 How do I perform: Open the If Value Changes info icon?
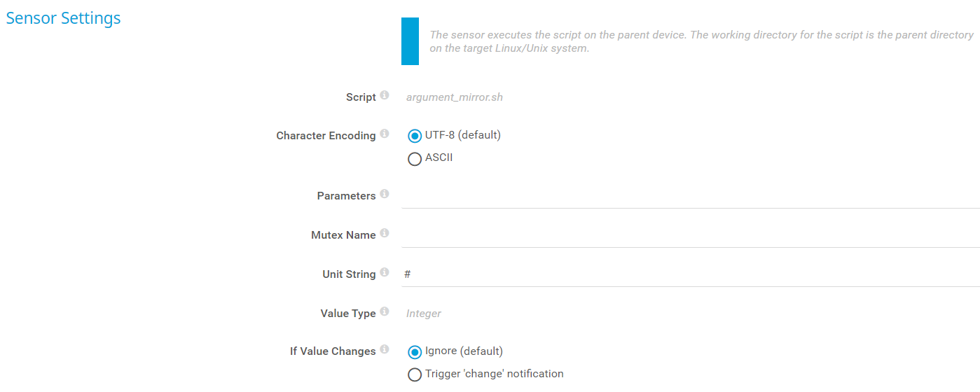[x=385, y=350]
